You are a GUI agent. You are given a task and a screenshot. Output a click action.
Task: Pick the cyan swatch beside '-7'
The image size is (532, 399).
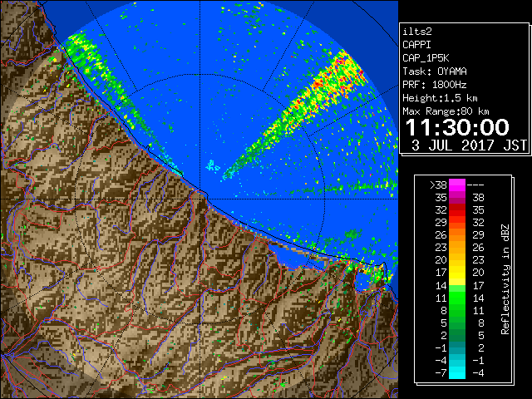click(x=457, y=372)
